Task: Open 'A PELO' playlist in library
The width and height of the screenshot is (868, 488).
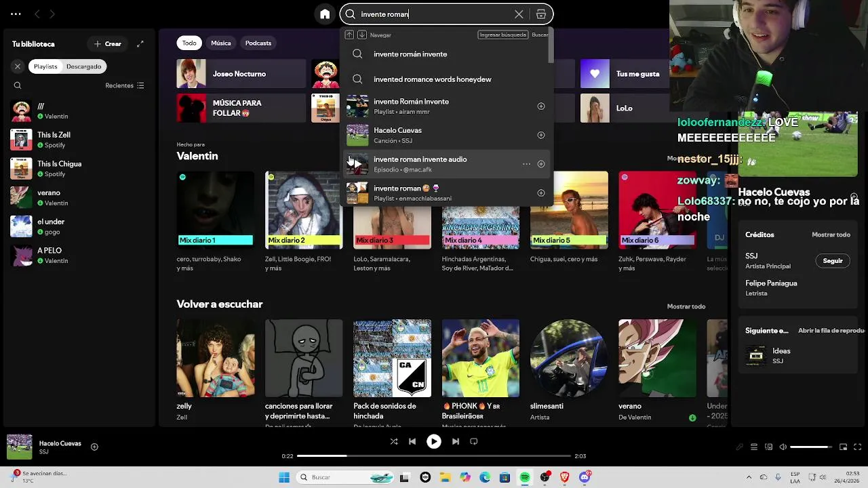Action: 78,256
